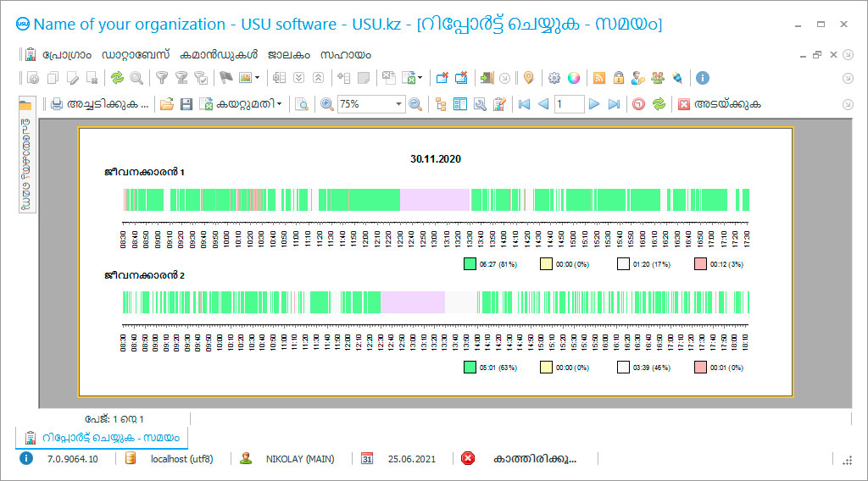Go to next page
868x481 pixels.
pyautogui.click(x=594, y=104)
